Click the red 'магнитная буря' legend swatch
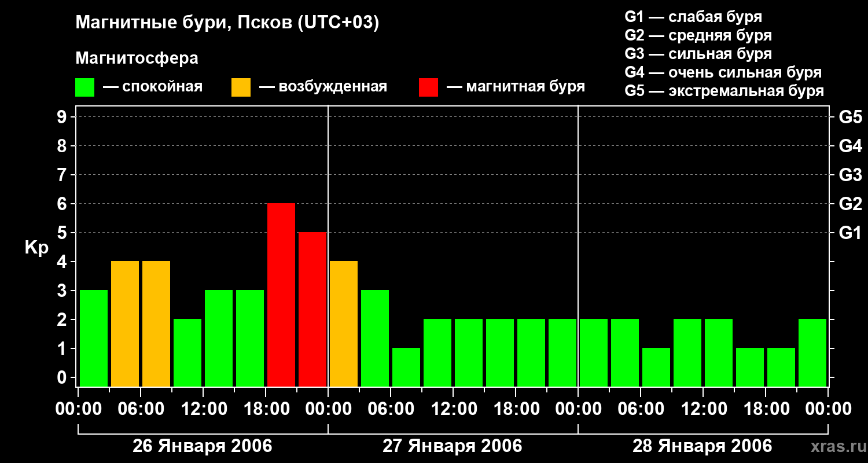868x463 pixels. [428, 87]
